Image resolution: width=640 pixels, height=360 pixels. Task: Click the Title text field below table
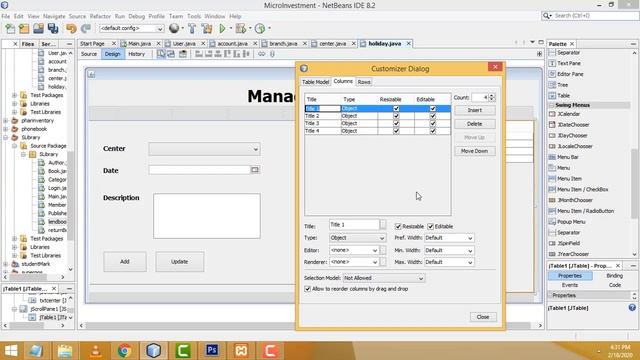point(354,225)
